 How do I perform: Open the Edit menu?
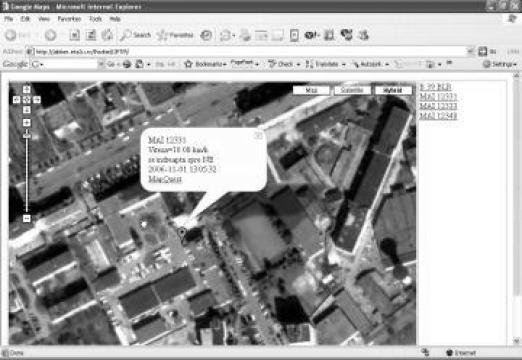click(25, 19)
